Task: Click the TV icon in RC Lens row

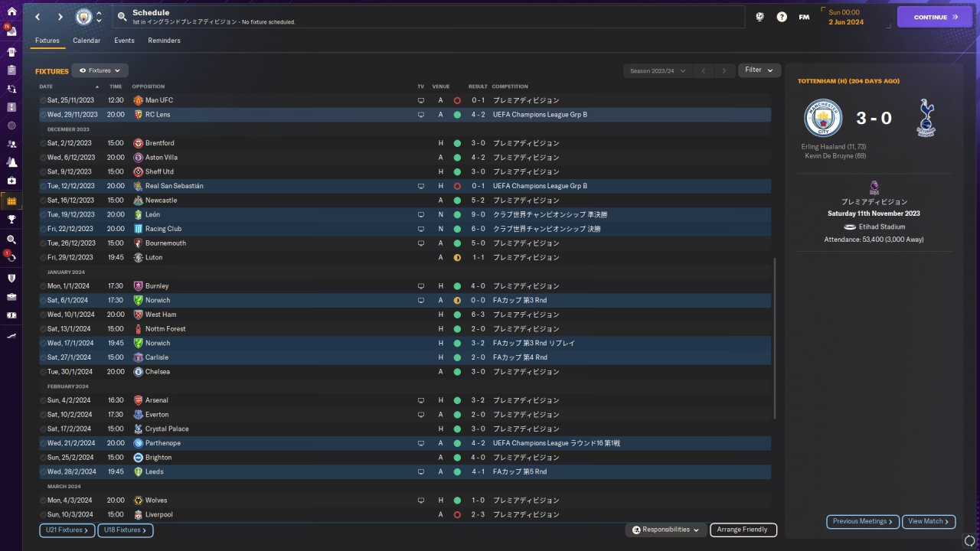Action: (x=420, y=115)
